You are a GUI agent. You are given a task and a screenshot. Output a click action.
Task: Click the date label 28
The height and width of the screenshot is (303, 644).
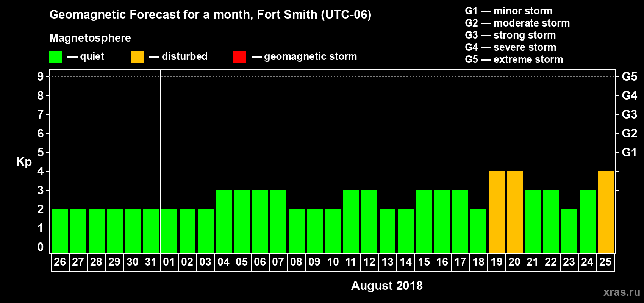click(x=96, y=262)
